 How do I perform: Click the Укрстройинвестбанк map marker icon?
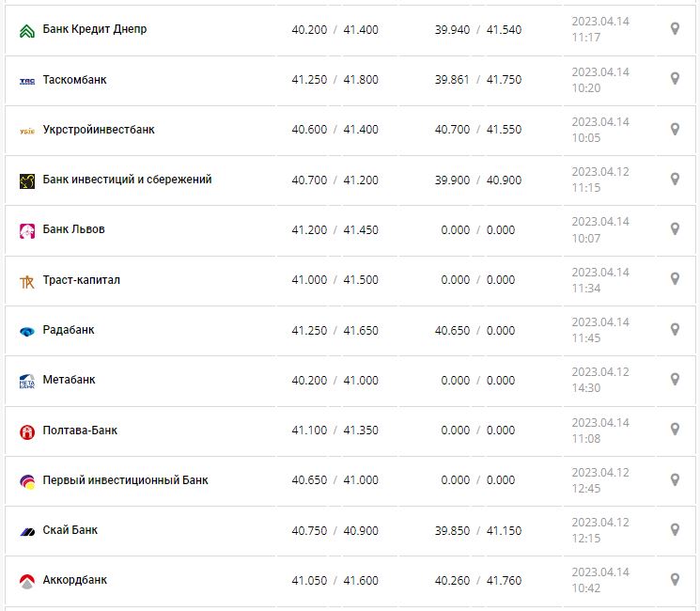675,129
